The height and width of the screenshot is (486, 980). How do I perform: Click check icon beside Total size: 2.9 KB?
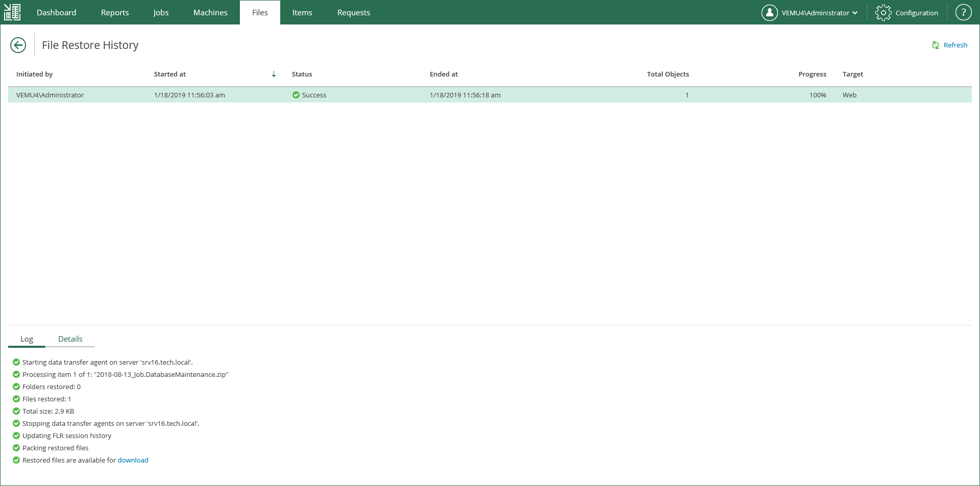coord(16,411)
